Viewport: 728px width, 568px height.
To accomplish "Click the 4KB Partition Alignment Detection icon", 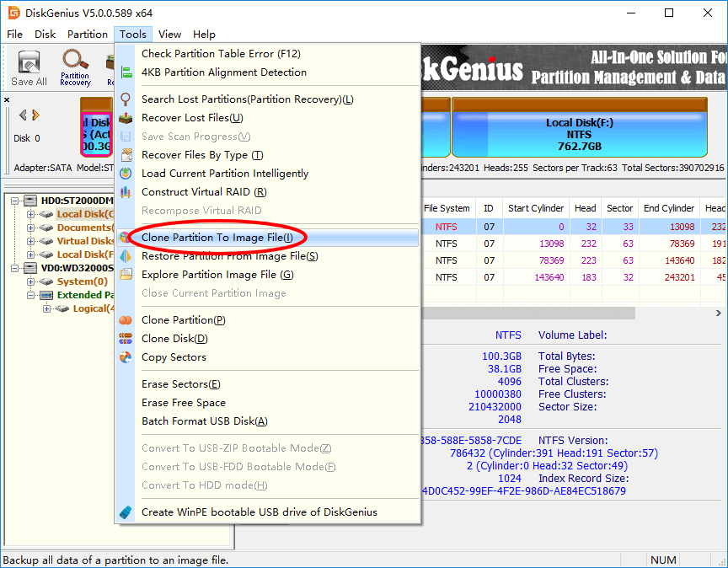I will (x=126, y=72).
